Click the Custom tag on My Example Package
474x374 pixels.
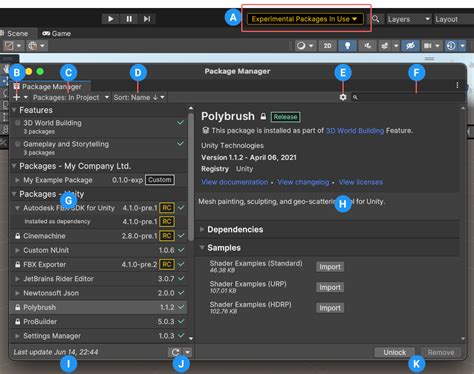tap(160, 180)
